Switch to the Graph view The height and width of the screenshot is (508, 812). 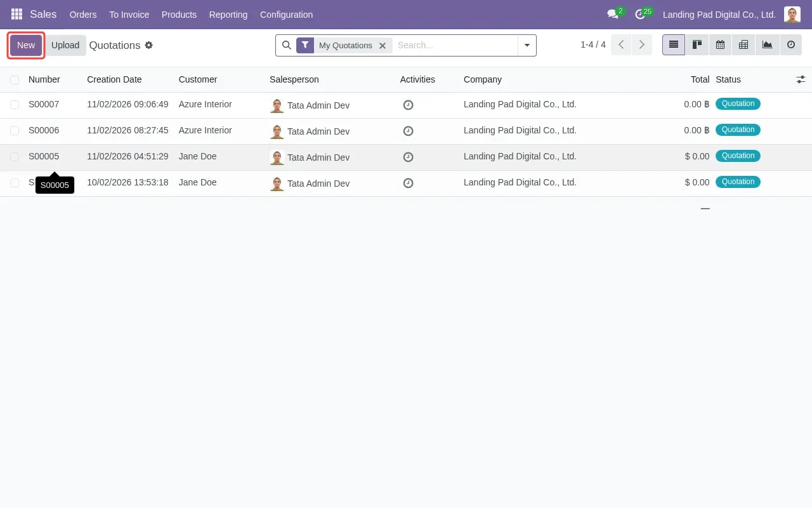(767, 44)
